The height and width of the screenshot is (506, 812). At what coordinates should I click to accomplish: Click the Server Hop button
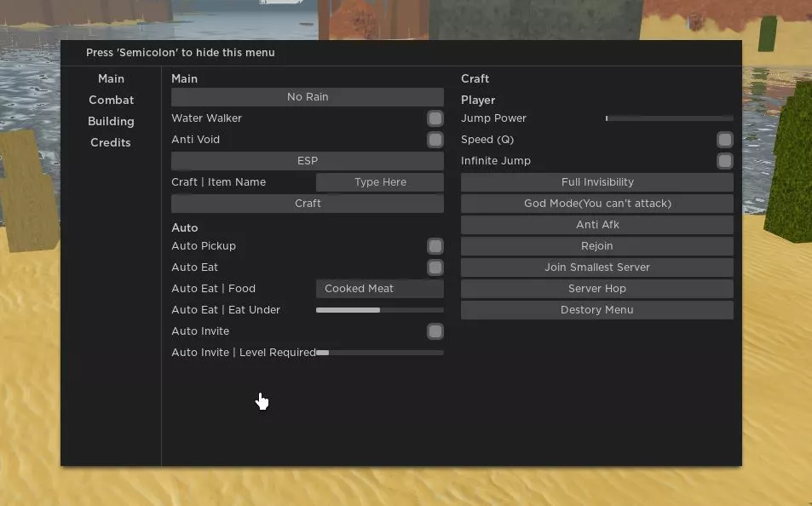[597, 289]
